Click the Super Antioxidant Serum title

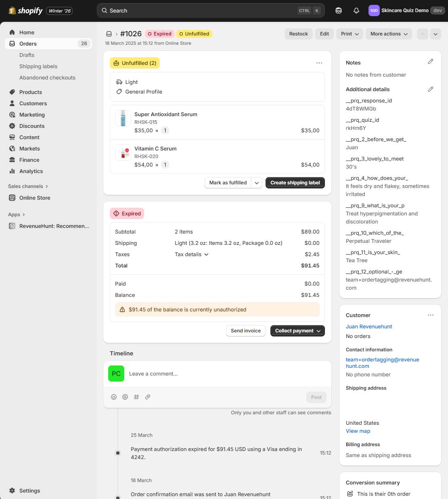point(166,115)
